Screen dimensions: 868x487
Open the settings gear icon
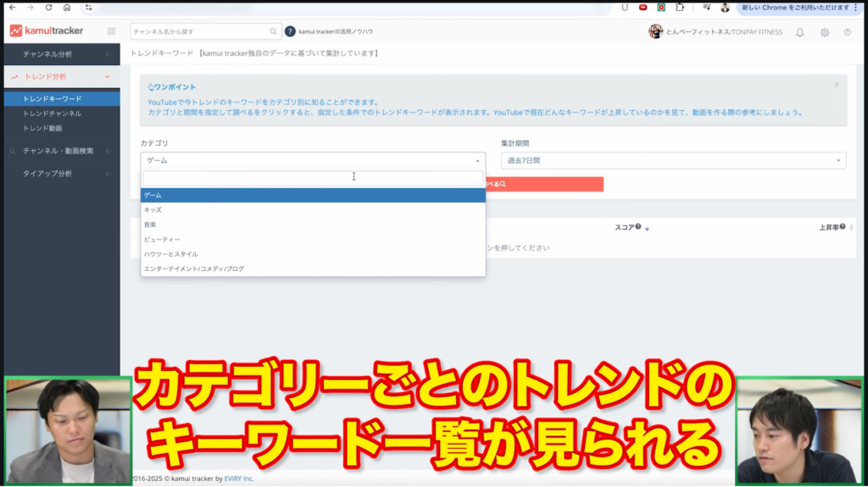point(825,33)
